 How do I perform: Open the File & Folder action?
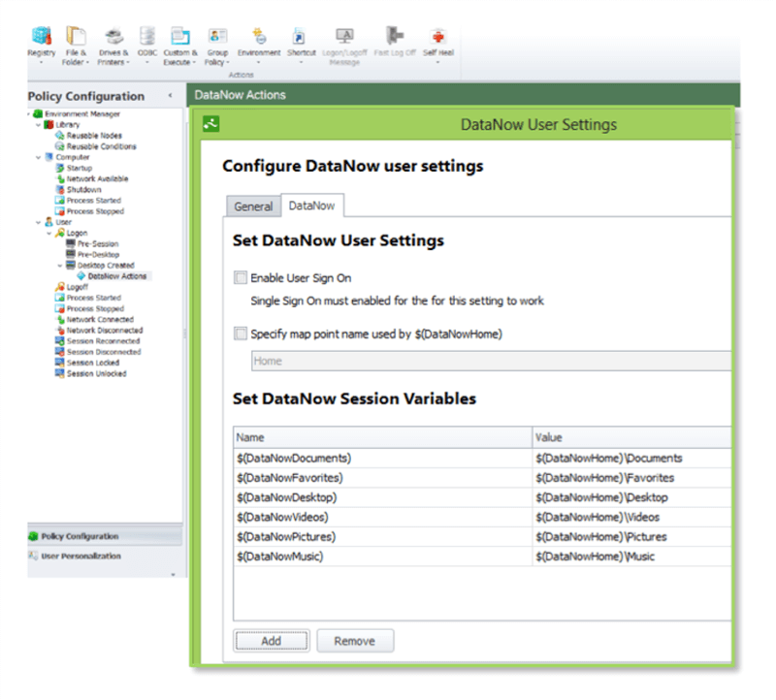point(76,46)
